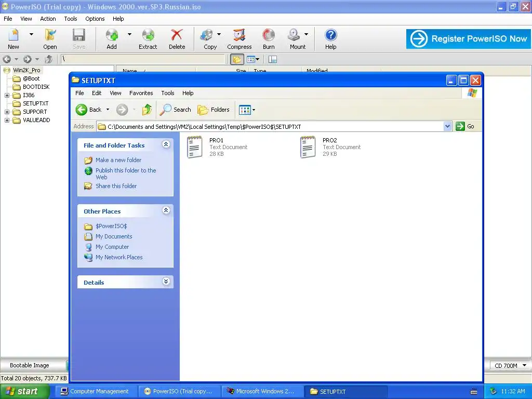
Task: Collapse the Other Places panel
Action: tap(166, 210)
